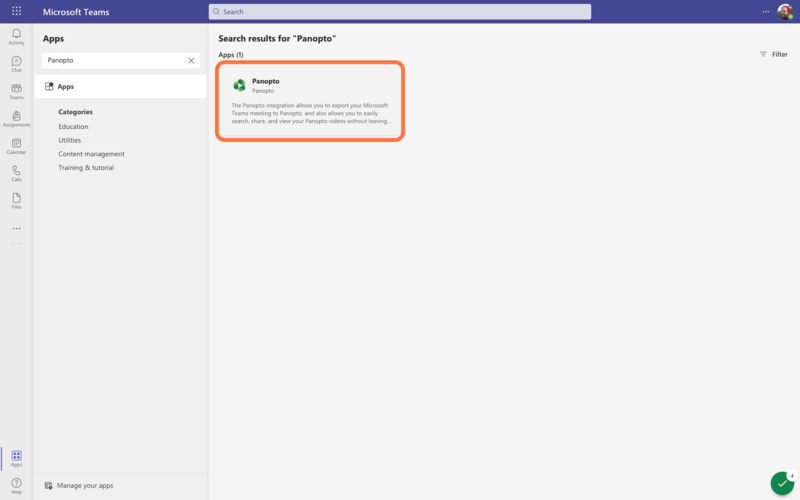The height and width of the screenshot is (500, 800).
Task: Choose the Content management category
Action: (x=91, y=154)
